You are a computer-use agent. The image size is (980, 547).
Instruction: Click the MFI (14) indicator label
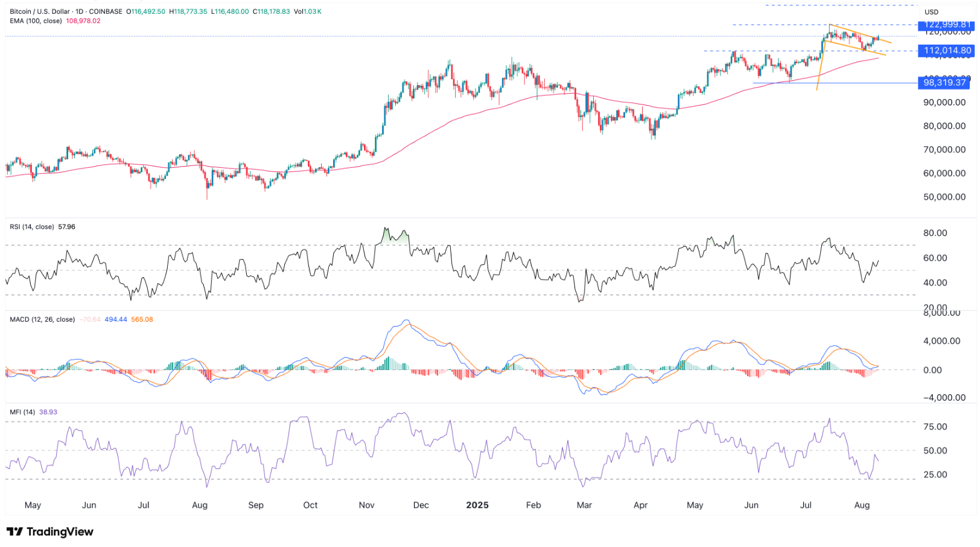(22, 412)
